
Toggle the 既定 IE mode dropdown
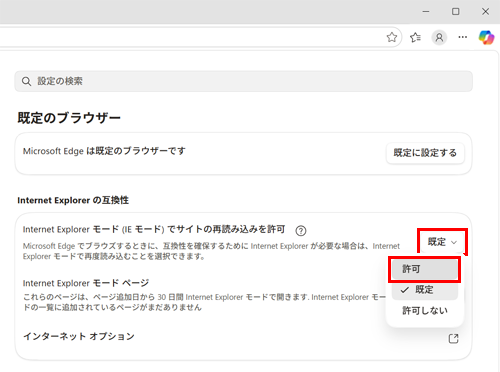pos(442,242)
